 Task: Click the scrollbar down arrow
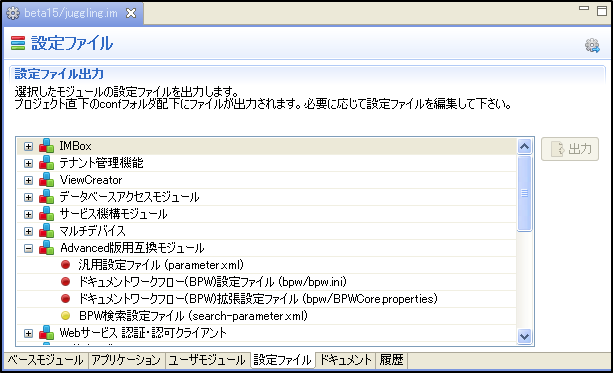pyautogui.click(x=524, y=336)
